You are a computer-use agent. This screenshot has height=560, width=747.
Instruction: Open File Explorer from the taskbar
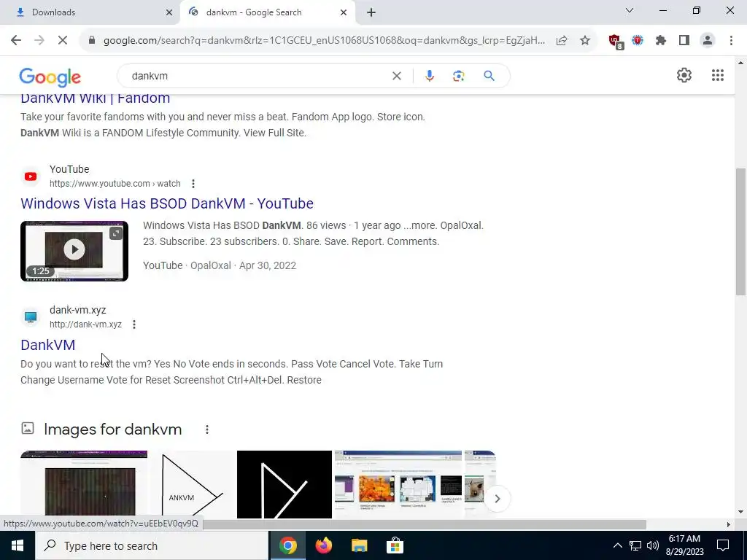coord(359,545)
